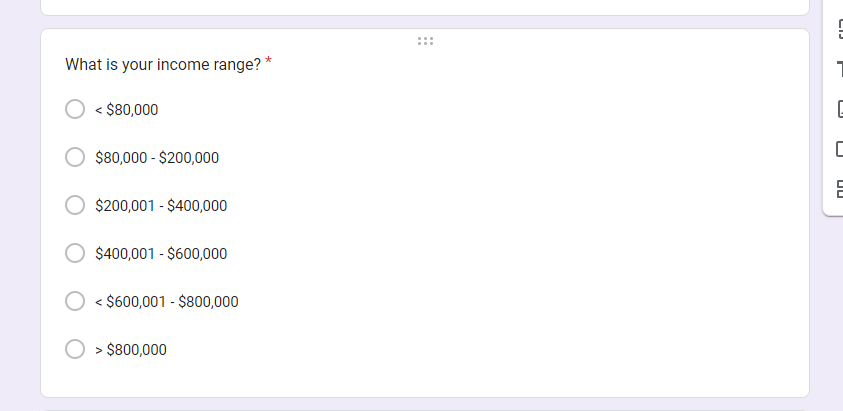This screenshot has height=411, width=843.
Task: Click the Import questions sidebar icon
Action: [840, 29]
